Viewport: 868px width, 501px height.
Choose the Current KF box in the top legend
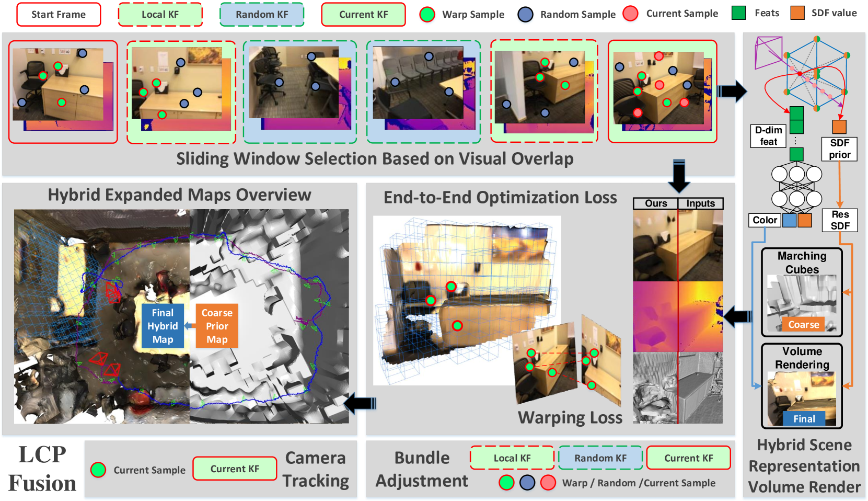pos(364,15)
